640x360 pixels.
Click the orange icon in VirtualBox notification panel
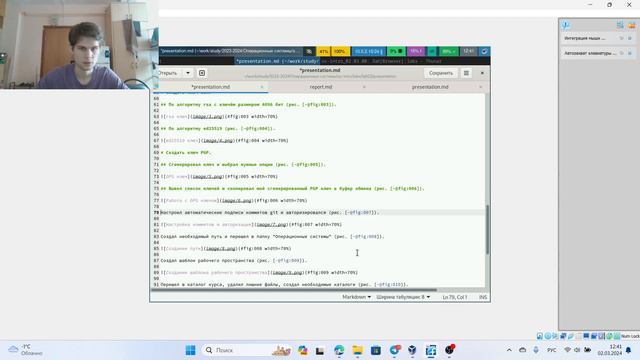pos(632,25)
